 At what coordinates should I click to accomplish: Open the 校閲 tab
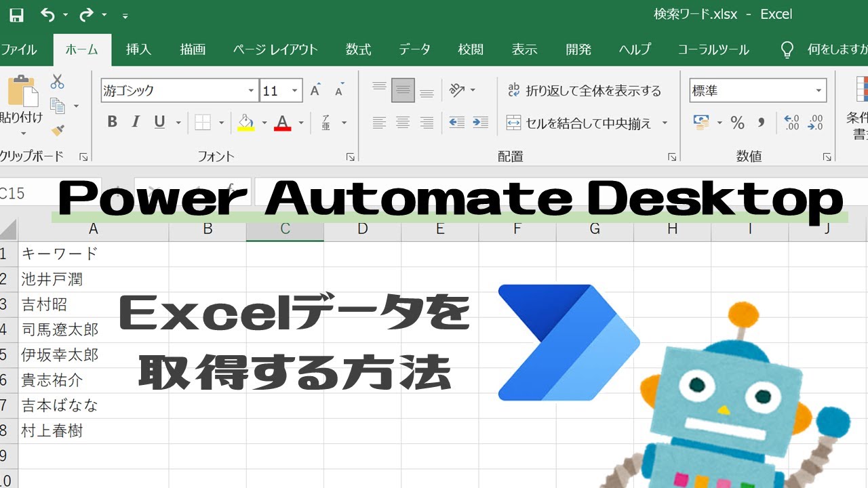click(x=471, y=49)
